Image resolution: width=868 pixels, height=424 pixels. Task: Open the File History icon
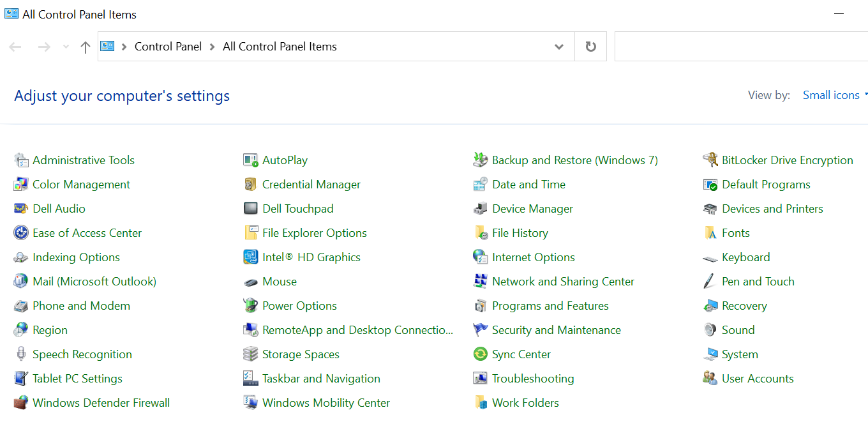[x=481, y=233]
